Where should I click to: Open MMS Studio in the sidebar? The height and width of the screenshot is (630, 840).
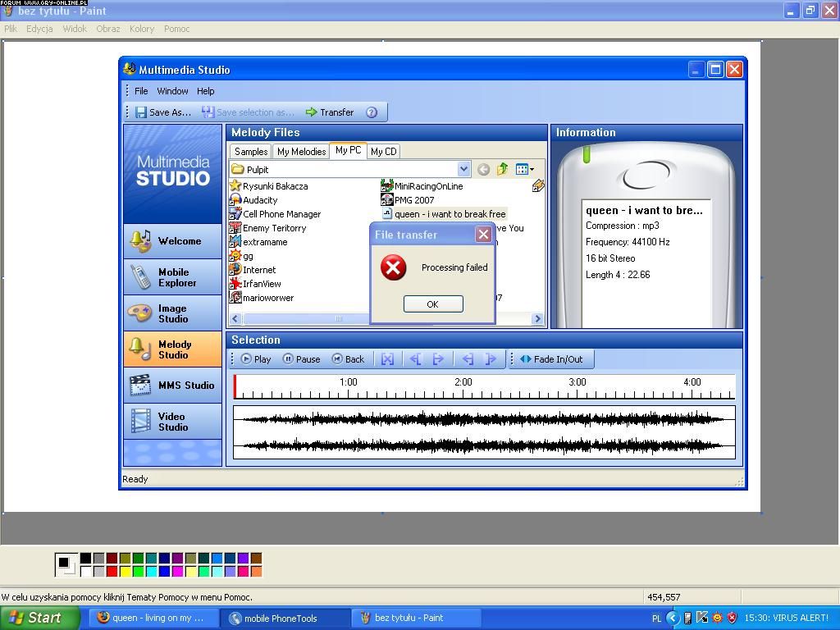[172, 386]
